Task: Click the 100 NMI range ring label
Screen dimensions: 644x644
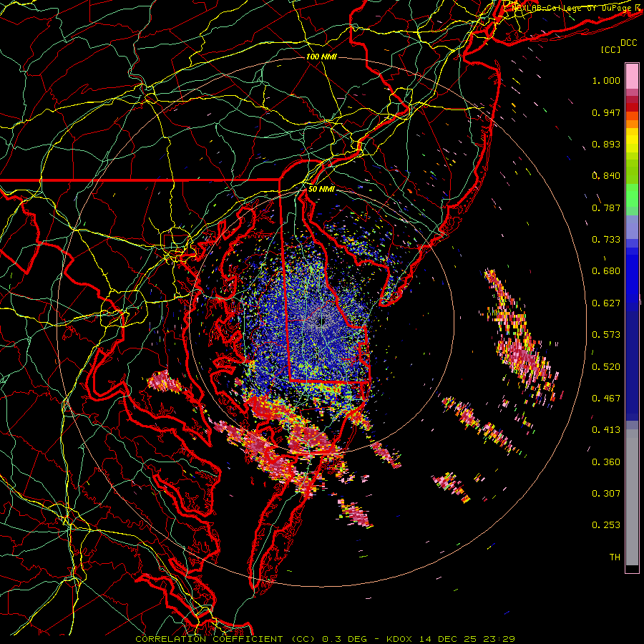Action: (x=321, y=57)
